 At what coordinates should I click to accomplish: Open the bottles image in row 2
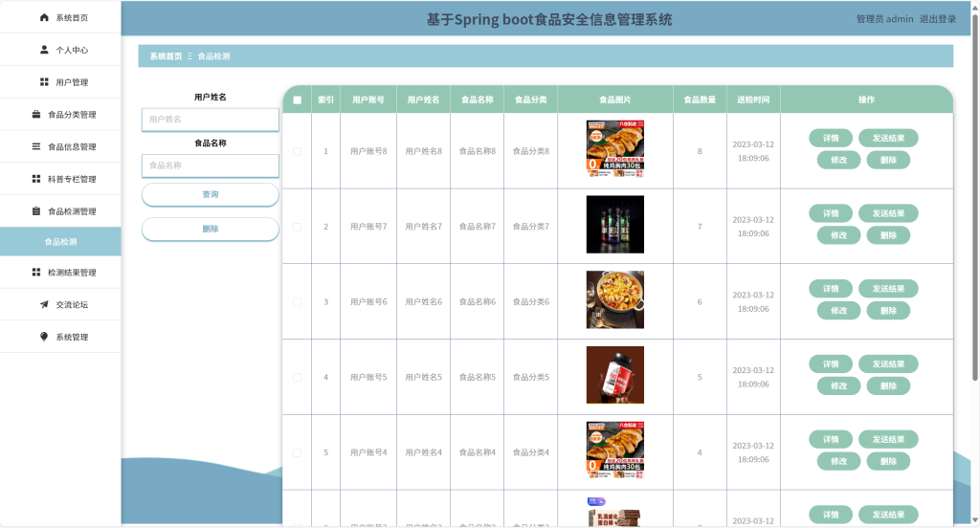615,225
